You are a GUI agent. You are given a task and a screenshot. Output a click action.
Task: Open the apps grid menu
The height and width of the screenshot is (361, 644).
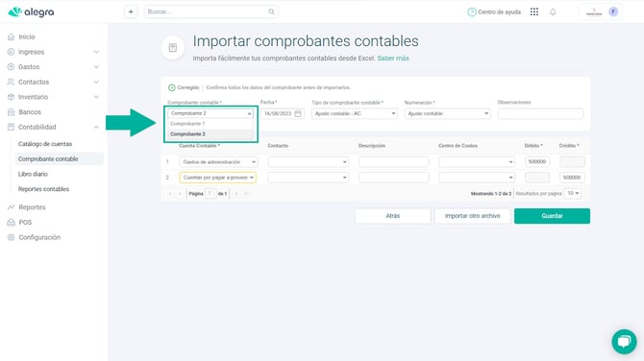pos(533,12)
